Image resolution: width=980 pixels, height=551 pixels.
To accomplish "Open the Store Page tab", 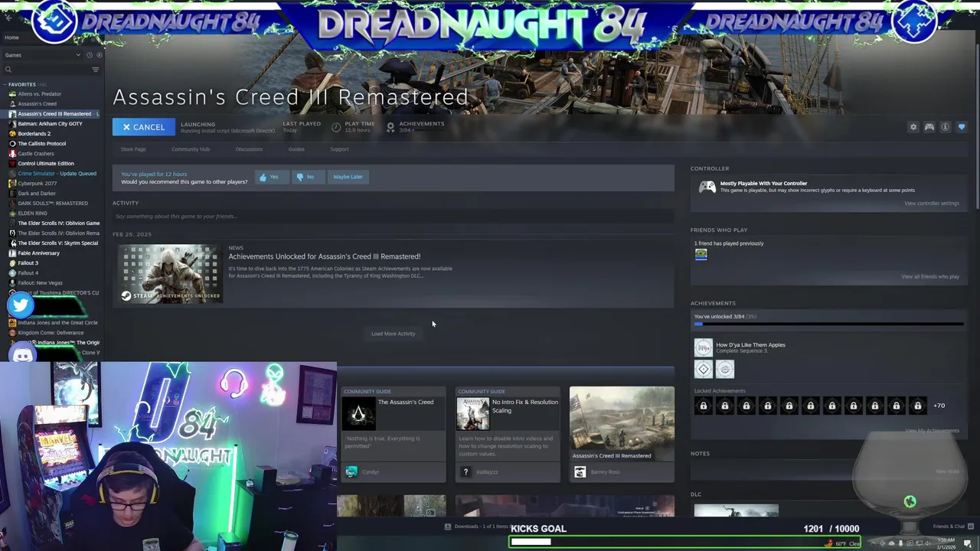I will point(133,149).
